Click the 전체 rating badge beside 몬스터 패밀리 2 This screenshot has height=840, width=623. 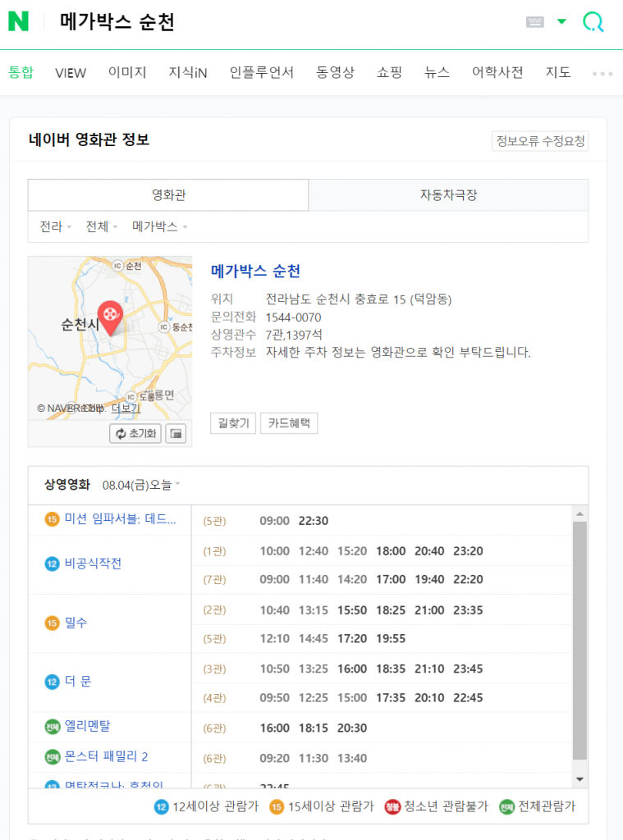pos(52,757)
